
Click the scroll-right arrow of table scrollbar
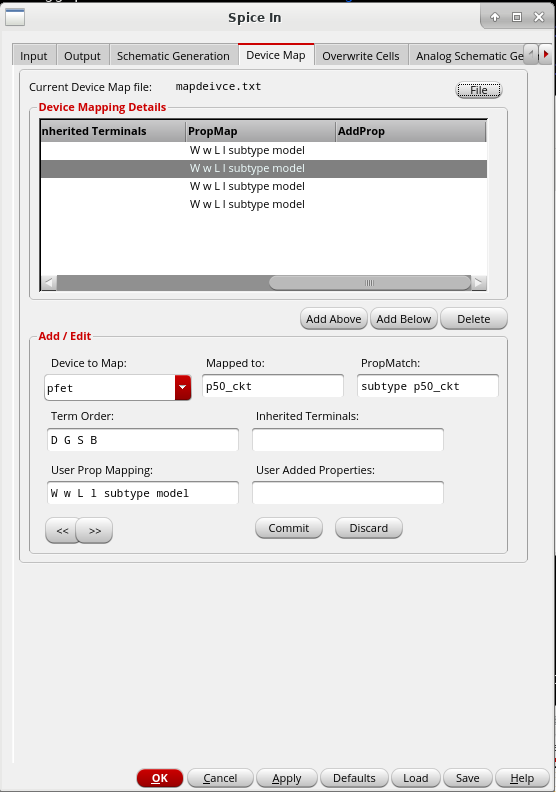click(479, 283)
